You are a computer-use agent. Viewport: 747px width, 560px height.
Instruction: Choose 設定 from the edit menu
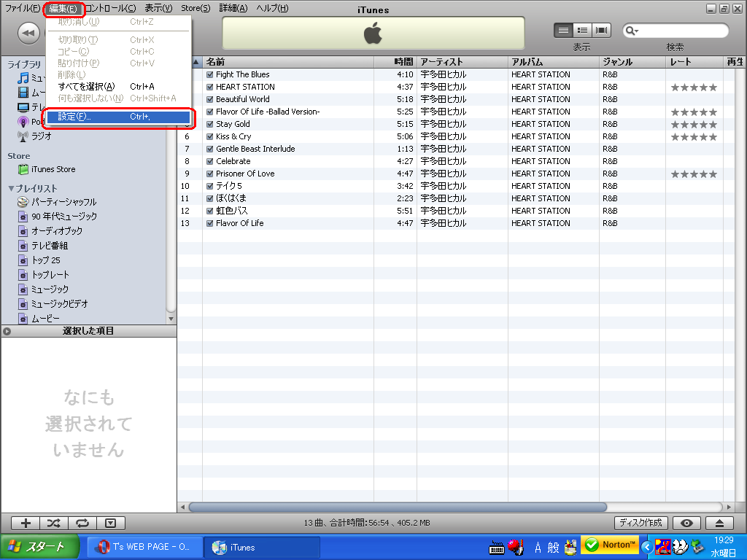(118, 117)
